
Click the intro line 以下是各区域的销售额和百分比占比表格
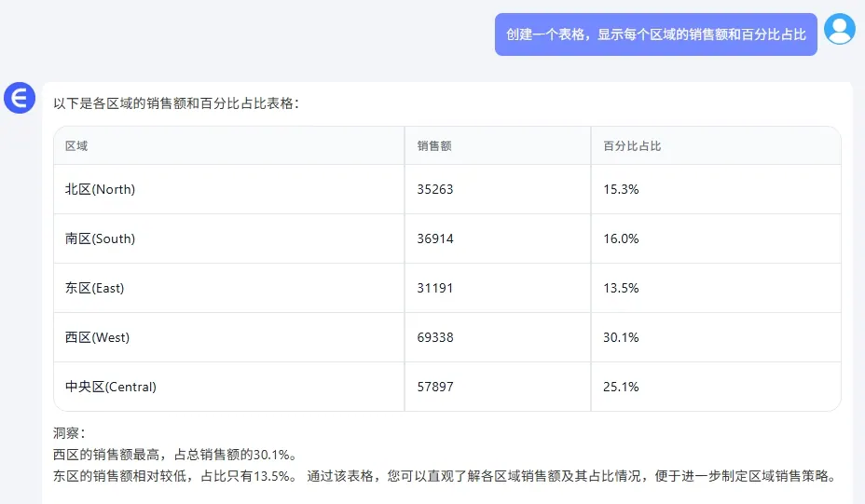point(176,103)
